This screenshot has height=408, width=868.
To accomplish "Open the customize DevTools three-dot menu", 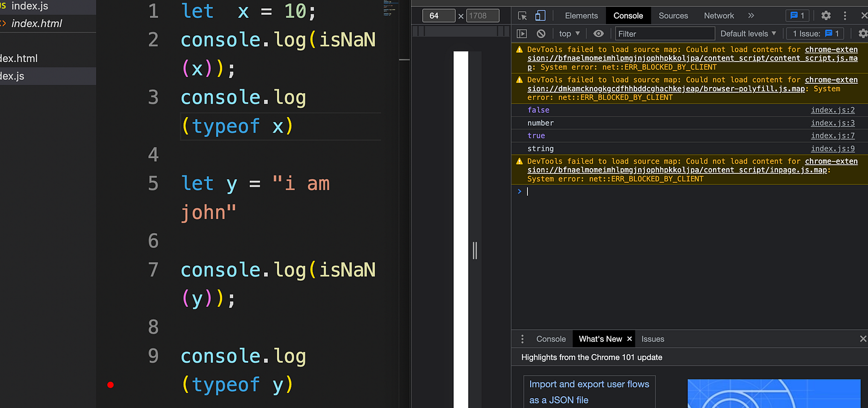I will (x=845, y=16).
